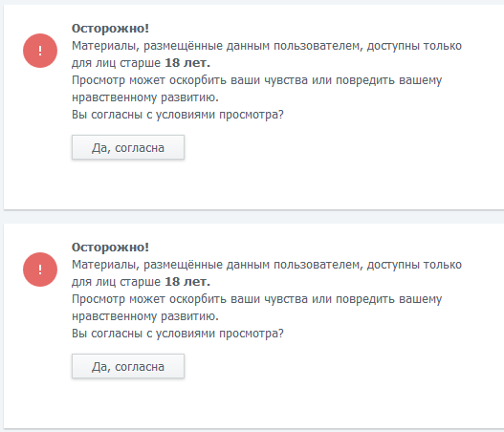Click the empty area under the second card's button
This screenshot has height=432, width=504.
coord(254,403)
